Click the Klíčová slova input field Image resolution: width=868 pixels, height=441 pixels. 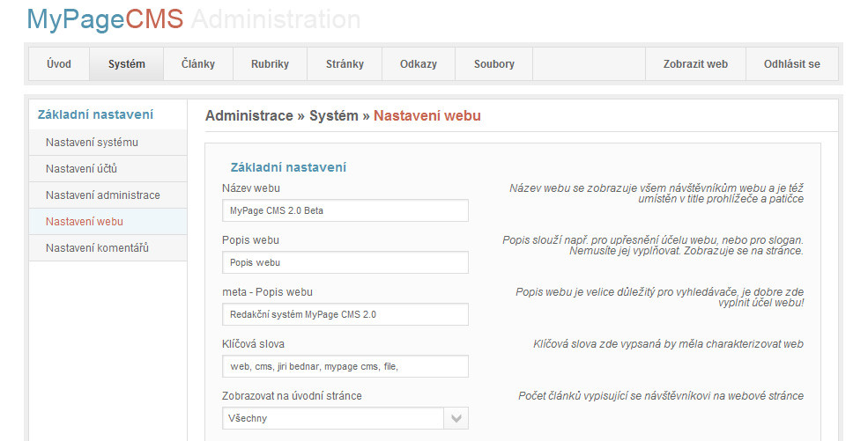pos(345,366)
